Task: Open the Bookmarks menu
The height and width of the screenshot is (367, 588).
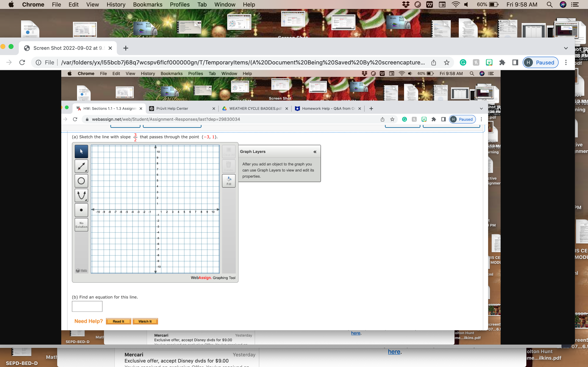Action: click(x=148, y=4)
